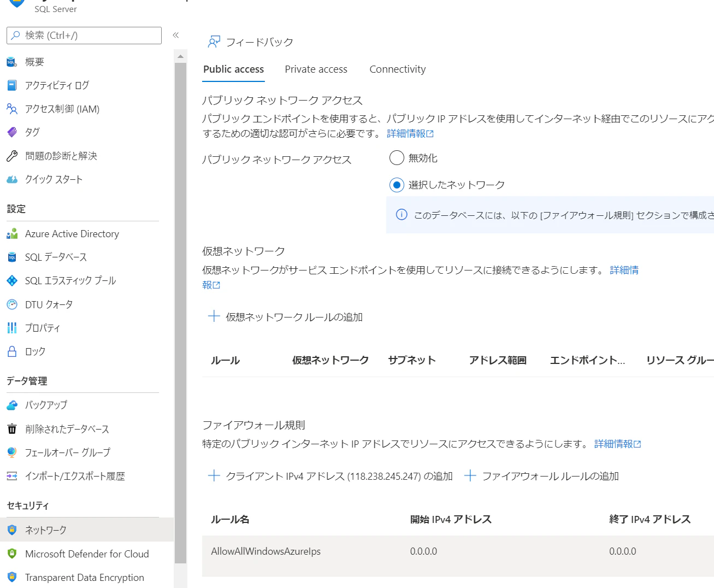Click the インポート/エクスポート履歴 arrows icon
This screenshot has width=714, height=588.
pos(11,476)
